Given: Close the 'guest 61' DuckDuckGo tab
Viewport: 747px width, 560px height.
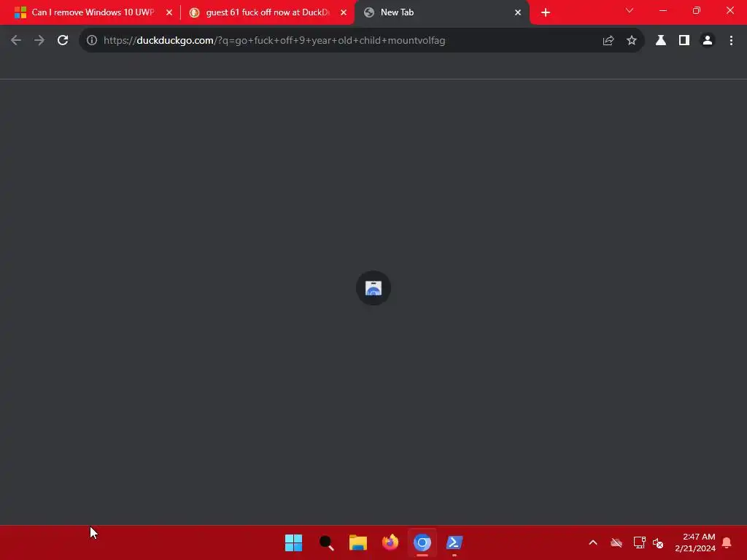Looking at the screenshot, I should coord(344,12).
